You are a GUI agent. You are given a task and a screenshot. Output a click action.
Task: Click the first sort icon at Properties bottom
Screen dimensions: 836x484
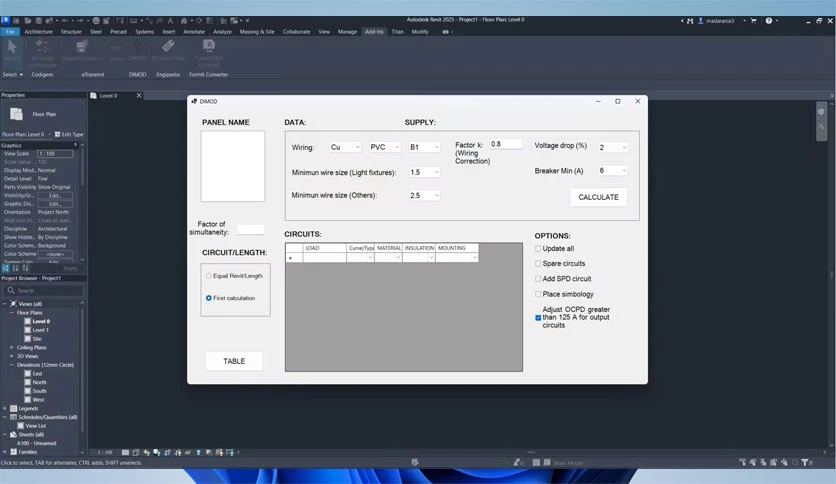click(x=5, y=268)
